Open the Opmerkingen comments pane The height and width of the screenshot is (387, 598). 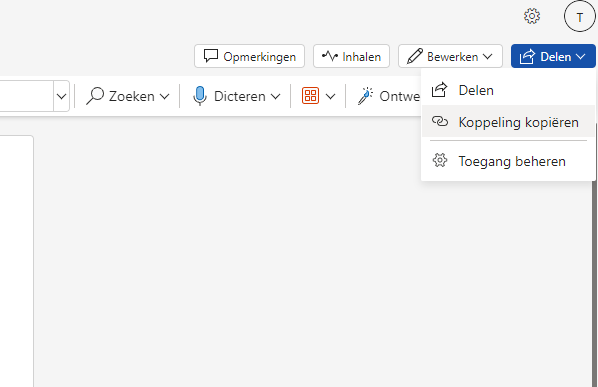pos(249,56)
